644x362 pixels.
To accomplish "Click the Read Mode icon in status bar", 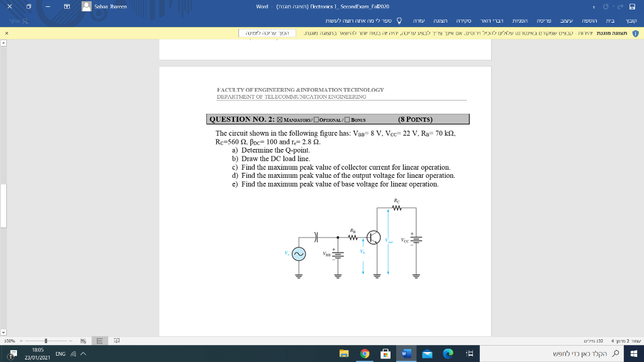I will 116,339.
